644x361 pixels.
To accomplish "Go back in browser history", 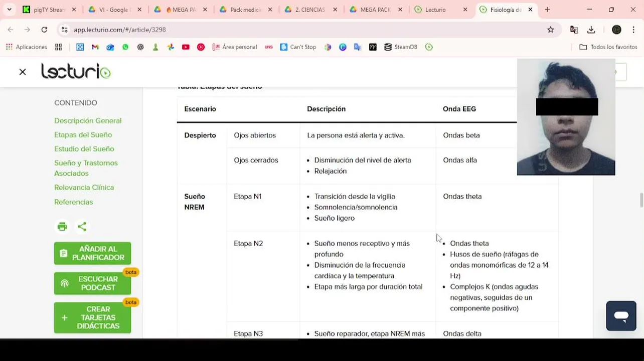I will [11, 30].
